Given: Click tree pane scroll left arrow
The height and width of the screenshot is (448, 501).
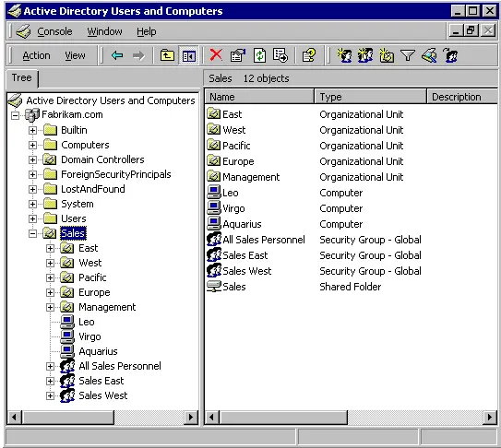Looking at the screenshot, I should [14, 417].
